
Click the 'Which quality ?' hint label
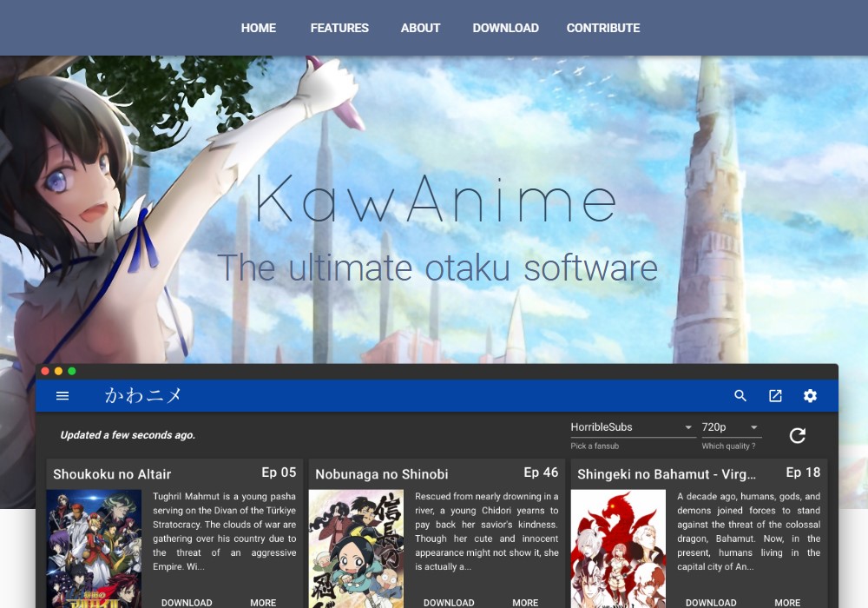click(728, 446)
